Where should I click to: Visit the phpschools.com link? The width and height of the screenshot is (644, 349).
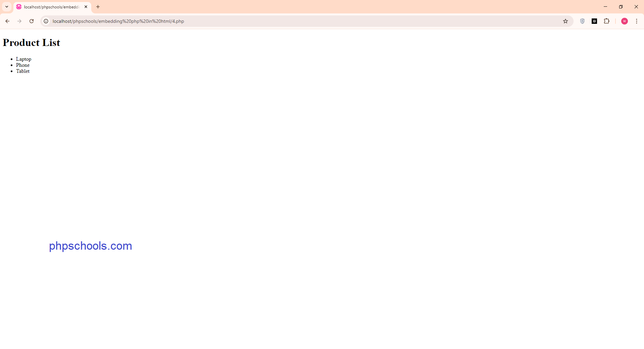(90, 246)
